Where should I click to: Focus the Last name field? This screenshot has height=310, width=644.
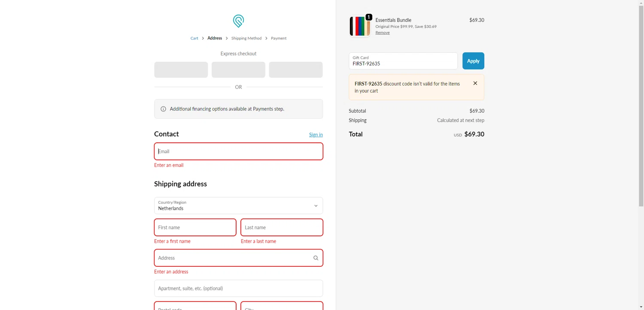pos(282,227)
